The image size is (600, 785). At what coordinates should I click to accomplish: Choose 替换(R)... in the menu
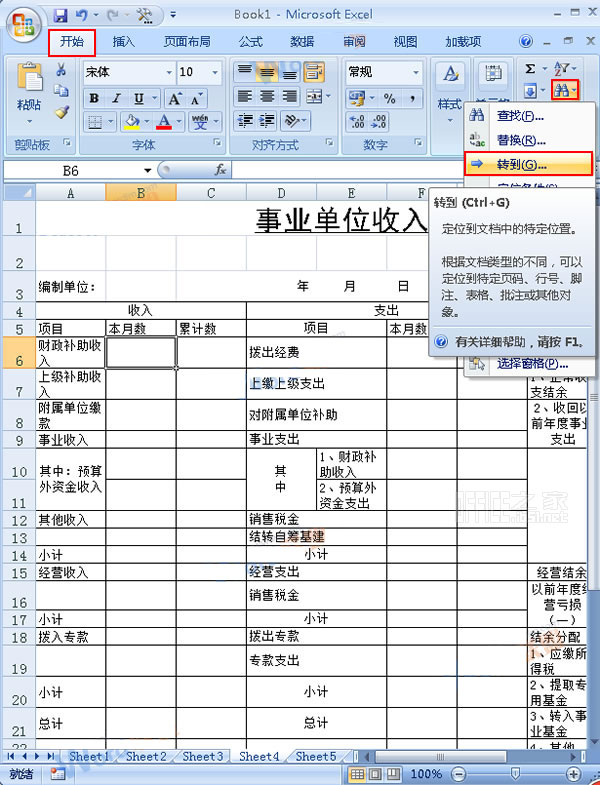click(x=521, y=140)
